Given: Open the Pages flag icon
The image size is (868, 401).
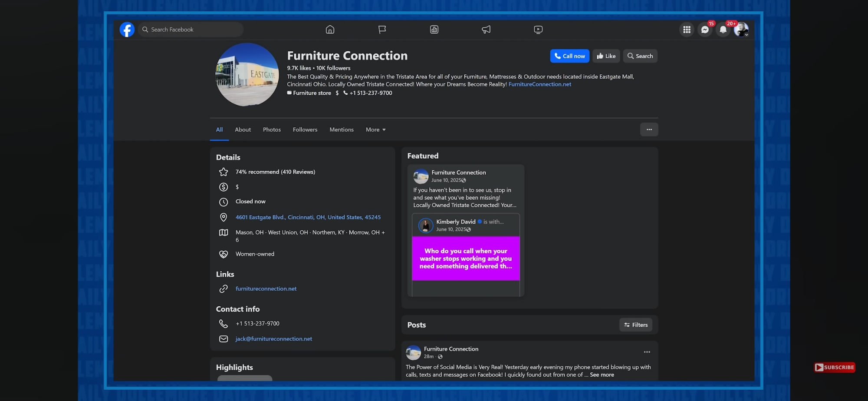Looking at the screenshot, I should (x=382, y=30).
